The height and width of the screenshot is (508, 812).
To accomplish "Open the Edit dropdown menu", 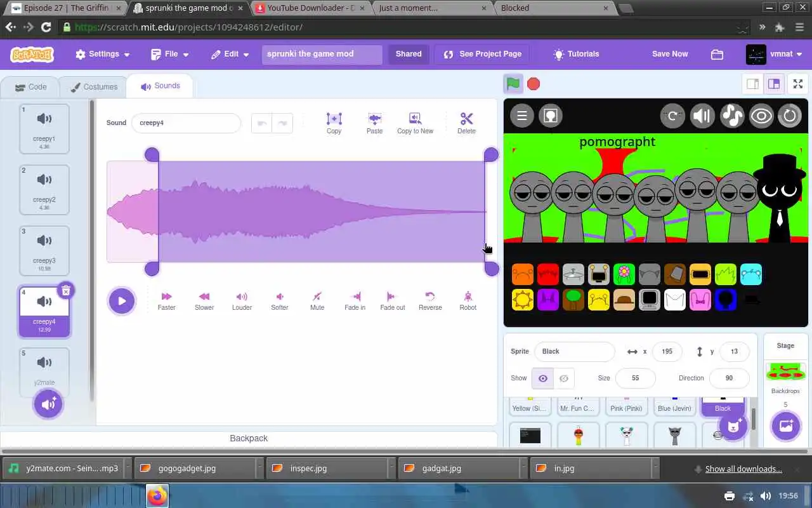I will (x=230, y=54).
